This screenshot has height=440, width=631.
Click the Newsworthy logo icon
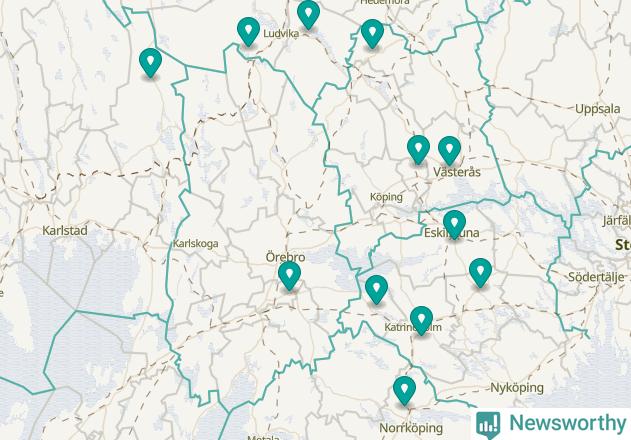[x=488, y=425]
